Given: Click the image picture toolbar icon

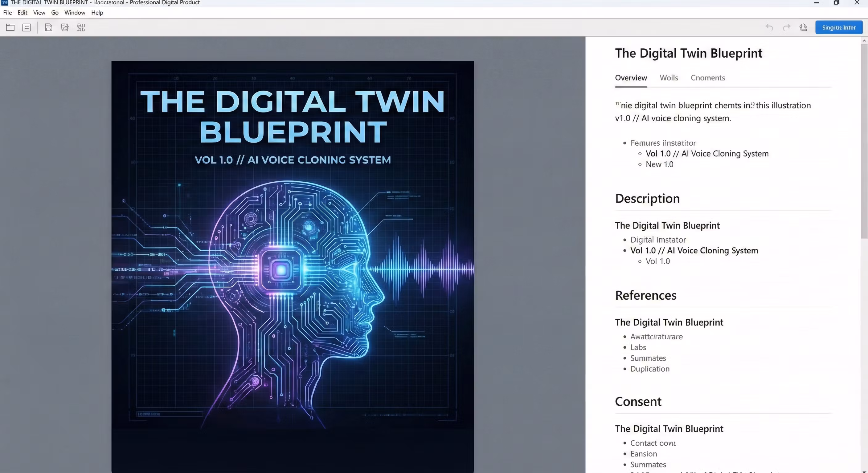Looking at the screenshot, I should [65, 28].
